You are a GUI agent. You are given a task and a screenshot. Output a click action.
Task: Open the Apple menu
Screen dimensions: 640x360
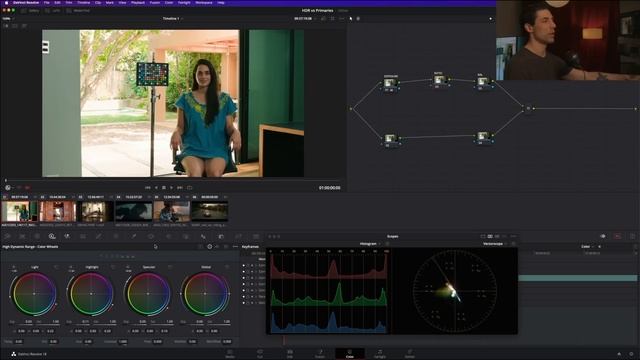[6, 2]
